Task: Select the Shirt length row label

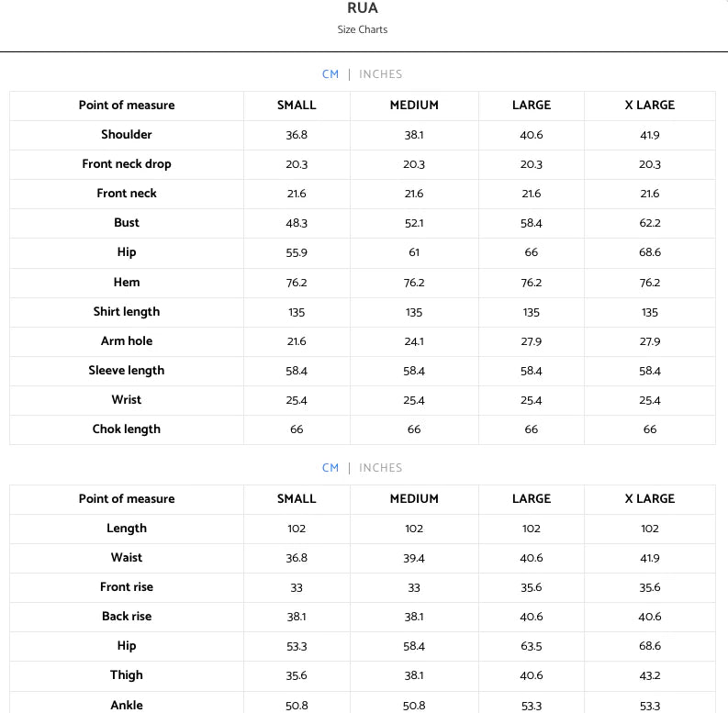Action: 127,311
